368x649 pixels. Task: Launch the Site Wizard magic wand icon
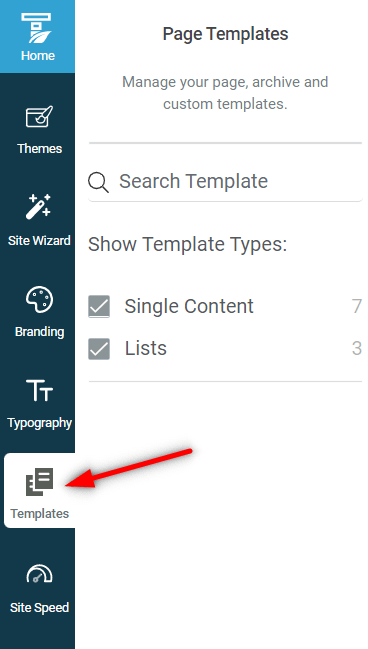pyautogui.click(x=38, y=206)
